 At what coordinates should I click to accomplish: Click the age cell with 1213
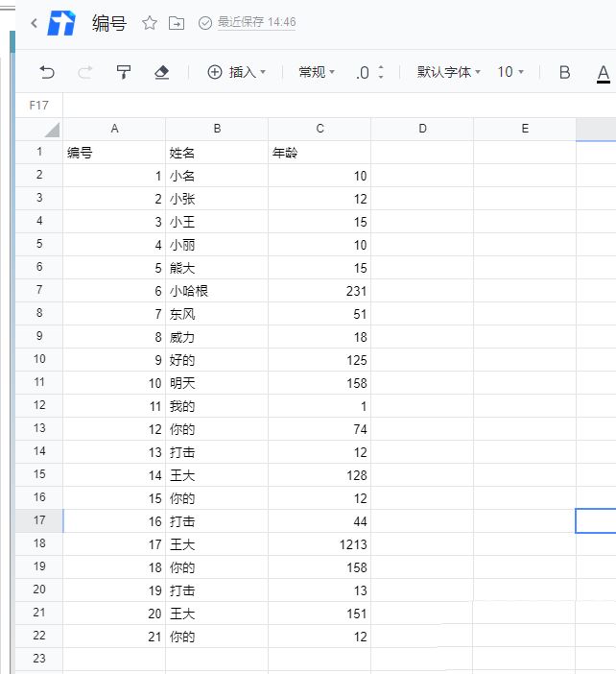pos(320,544)
